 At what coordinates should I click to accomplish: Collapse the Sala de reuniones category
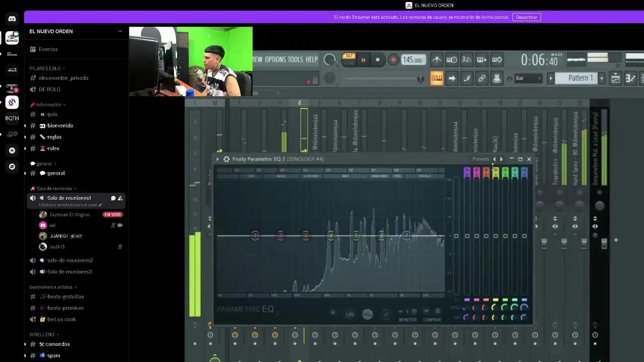pos(53,188)
